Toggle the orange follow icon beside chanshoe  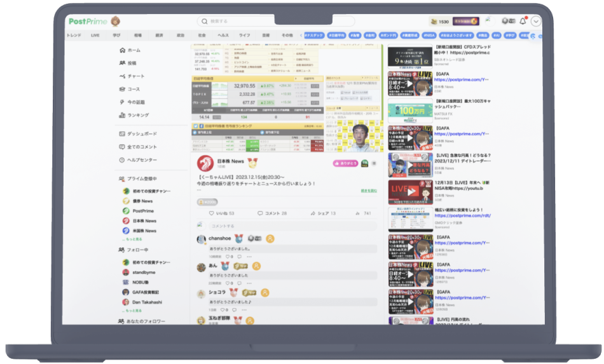tap(270, 239)
